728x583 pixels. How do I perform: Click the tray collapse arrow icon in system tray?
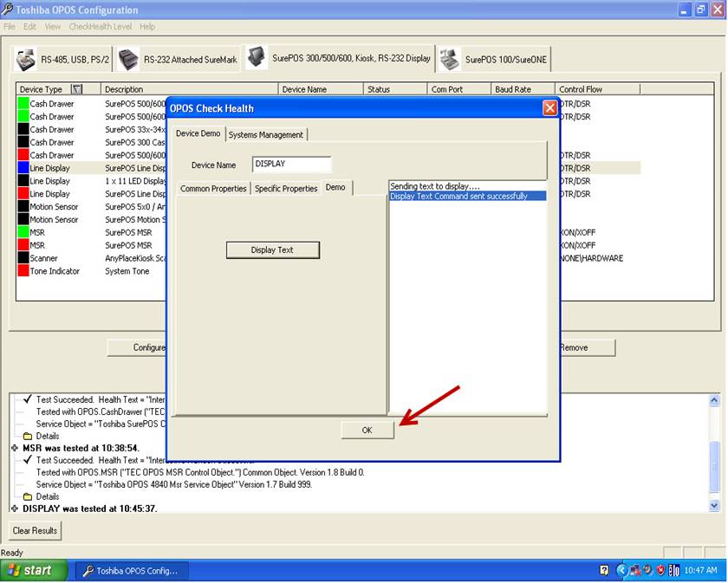click(621, 570)
